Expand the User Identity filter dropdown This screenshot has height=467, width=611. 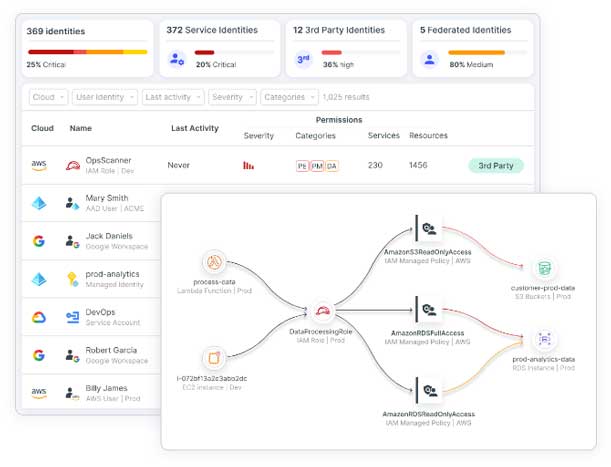coord(104,97)
